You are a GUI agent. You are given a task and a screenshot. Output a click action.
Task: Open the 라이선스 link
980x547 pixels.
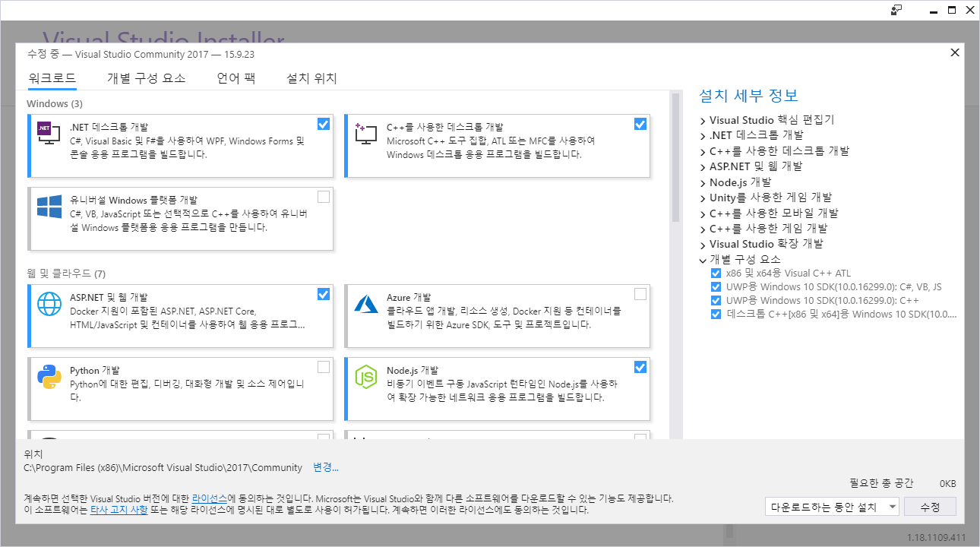click(x=209, y=498)
